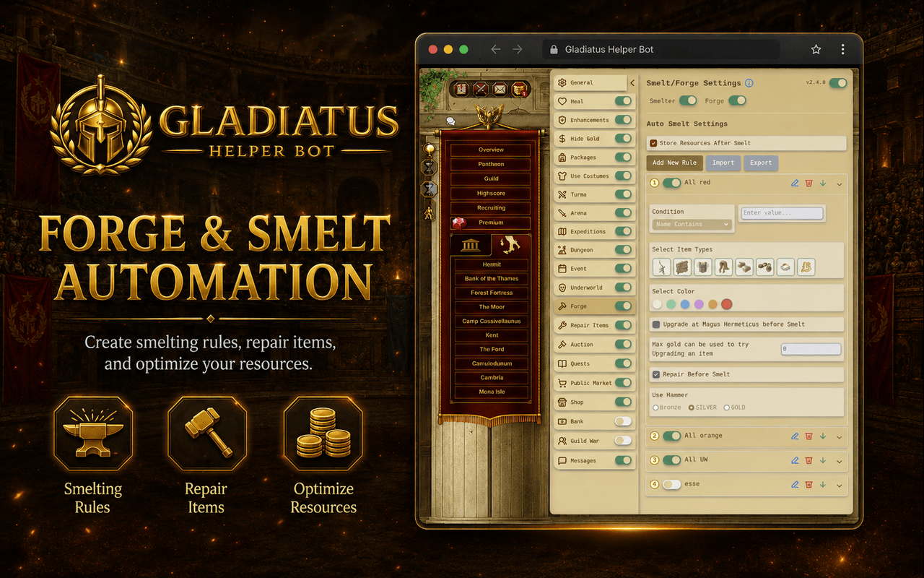
Task: Select the amulet item type icon
Action: point(806,267)
